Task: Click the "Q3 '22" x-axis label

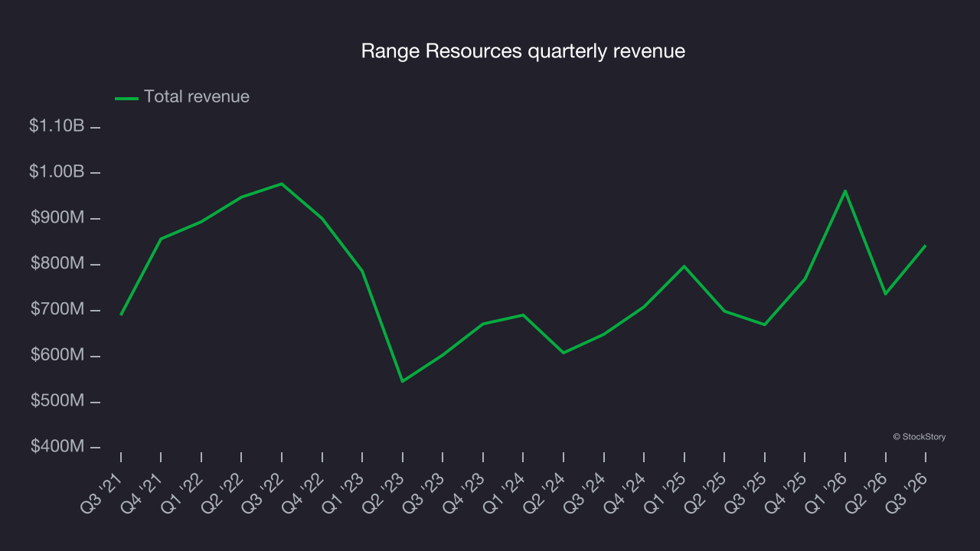Action: pos(263,494)
